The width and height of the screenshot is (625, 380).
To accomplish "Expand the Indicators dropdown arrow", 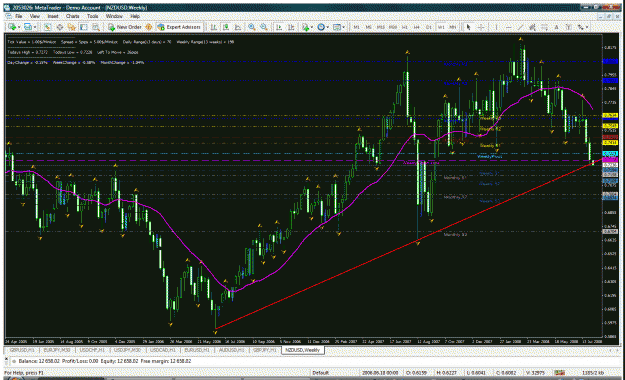I will (312, 27).
